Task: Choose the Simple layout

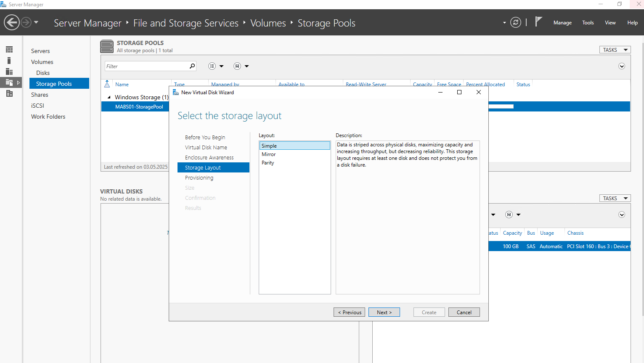Action: pyautogui.click(x=295, y=146)
